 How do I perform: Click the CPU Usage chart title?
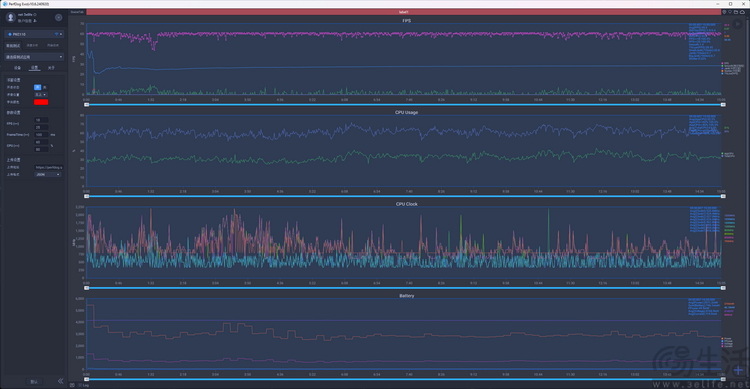tap(406, 112)
